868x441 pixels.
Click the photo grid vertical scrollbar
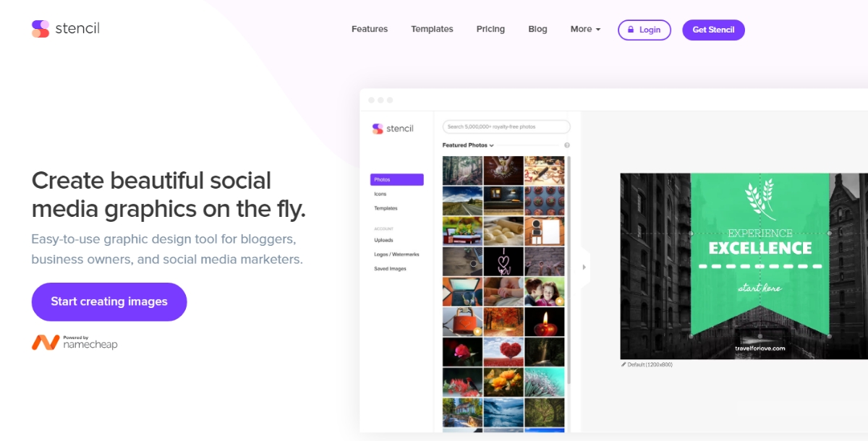(x=569, y=267)
